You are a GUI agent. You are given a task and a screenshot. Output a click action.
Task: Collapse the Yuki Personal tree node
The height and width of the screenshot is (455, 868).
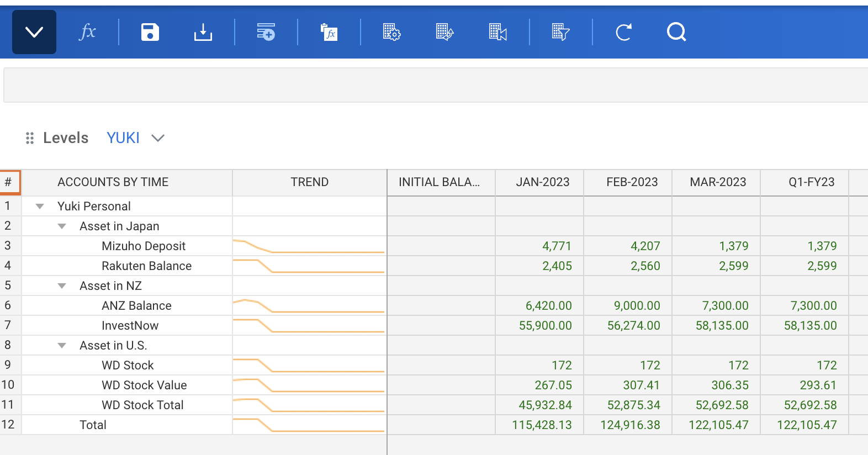click(x=40, y=207)
